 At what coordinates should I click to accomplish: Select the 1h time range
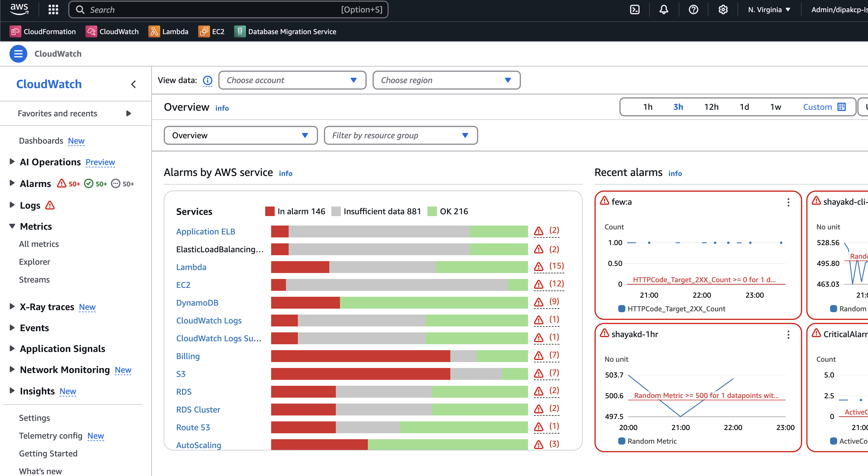pyautogui.click(x=648, y=107)
